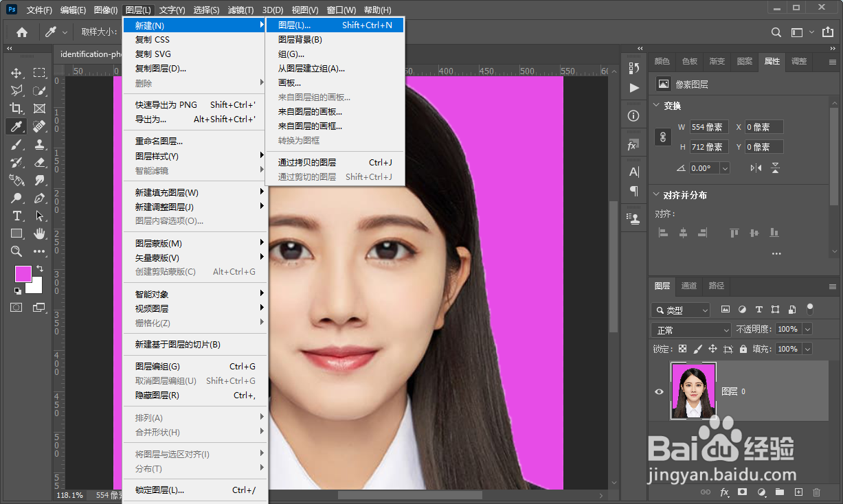
Task: Select the Eraser tool
Action: 40,162
